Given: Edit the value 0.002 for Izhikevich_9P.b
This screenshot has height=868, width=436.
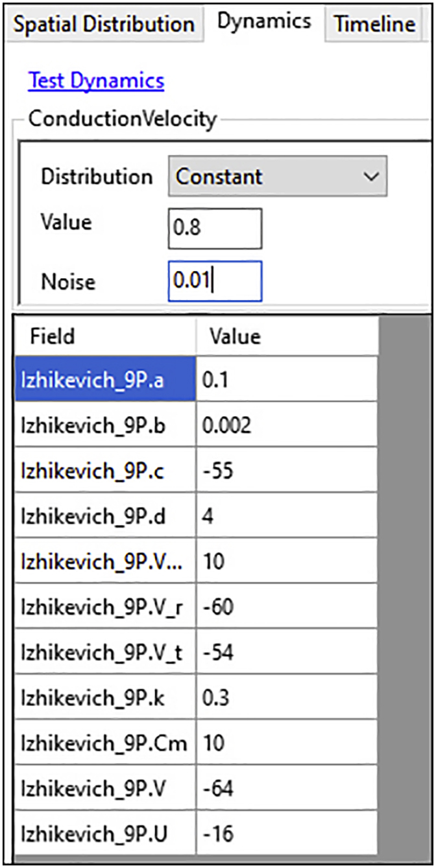Looking at the screenshot, I should click(286, 425).
